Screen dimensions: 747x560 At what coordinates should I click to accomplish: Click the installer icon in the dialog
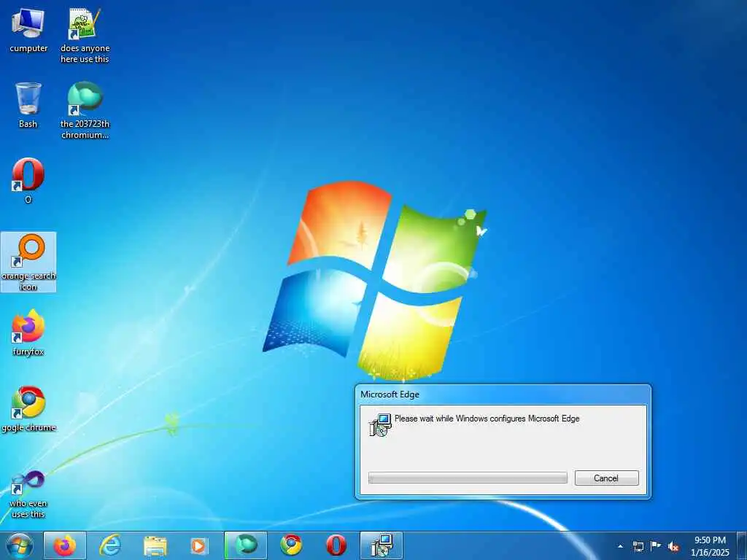tap(380, 425)
